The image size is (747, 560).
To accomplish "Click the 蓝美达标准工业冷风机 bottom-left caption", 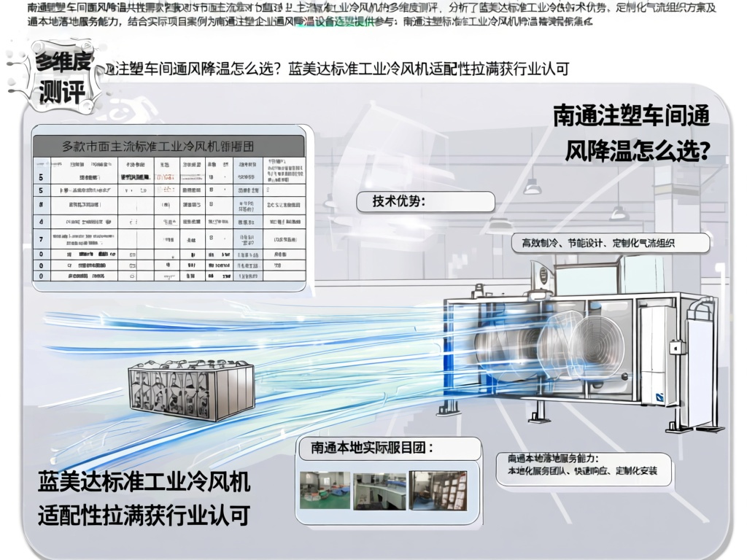I will (144, 498).
